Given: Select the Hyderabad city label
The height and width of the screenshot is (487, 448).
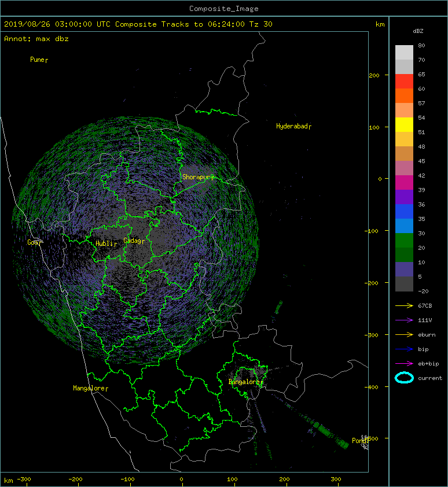Looking at the screenshot, I should click(x=292, y=126).
